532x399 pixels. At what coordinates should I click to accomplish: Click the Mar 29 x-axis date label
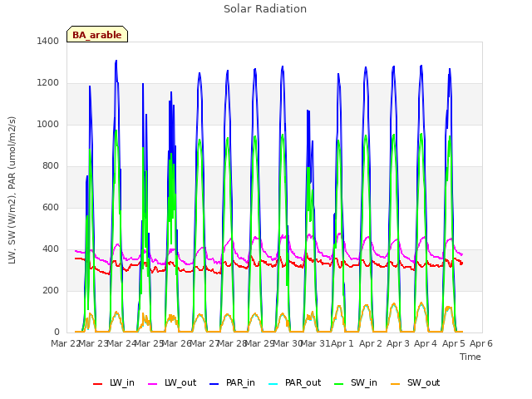(x=260, y=343)
